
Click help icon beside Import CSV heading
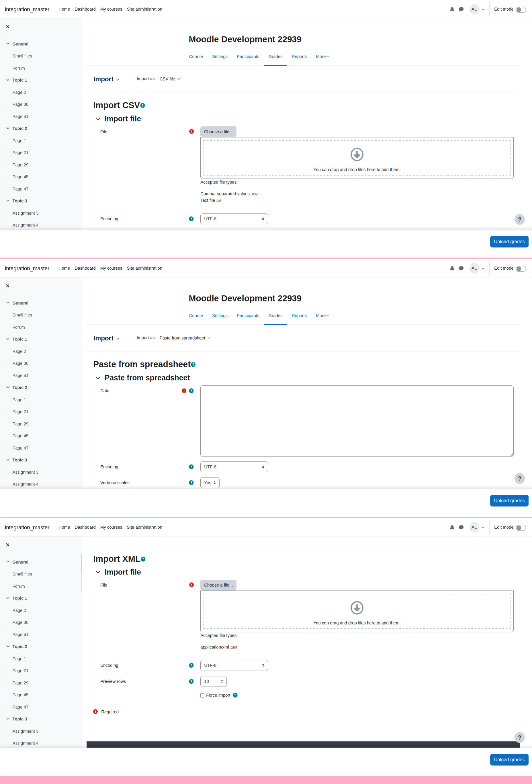[143, 105]
